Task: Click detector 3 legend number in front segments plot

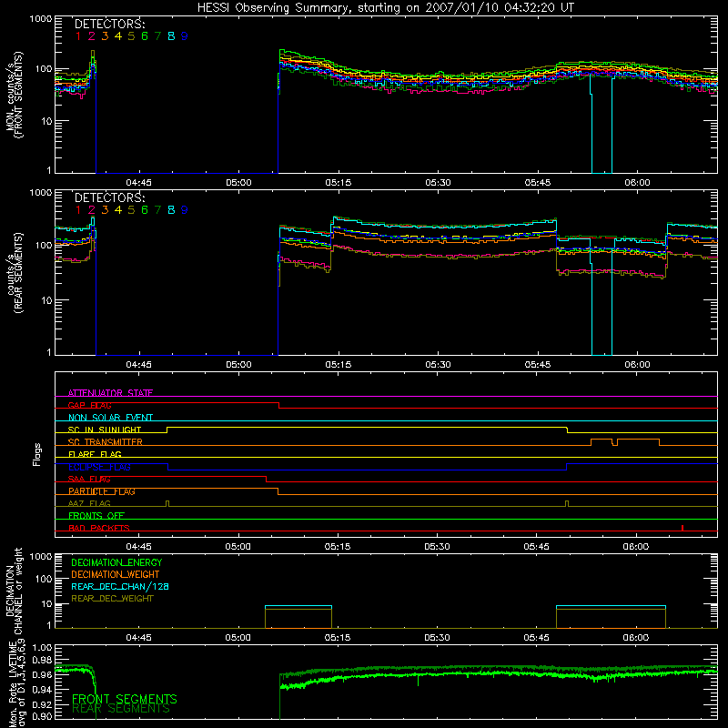Action: [105, 35]
